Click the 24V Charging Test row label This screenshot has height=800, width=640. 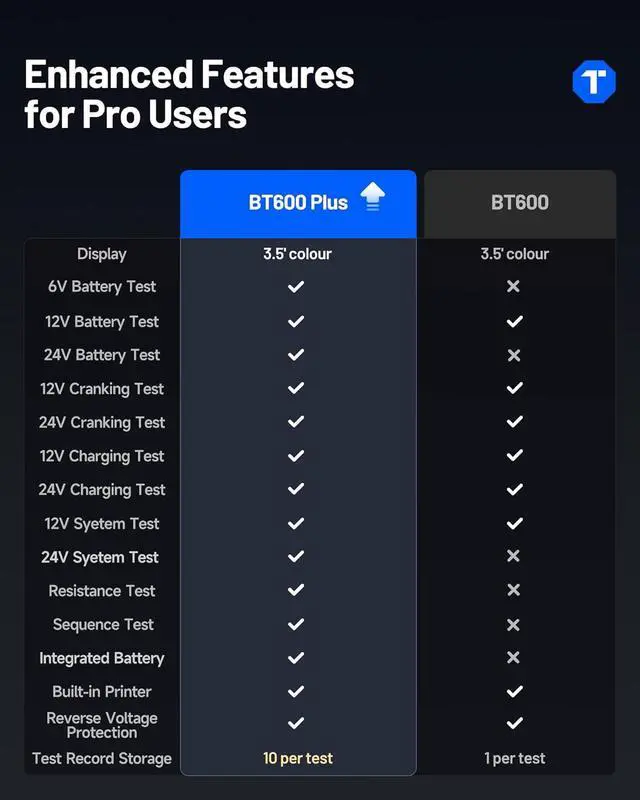click(102, 490)
